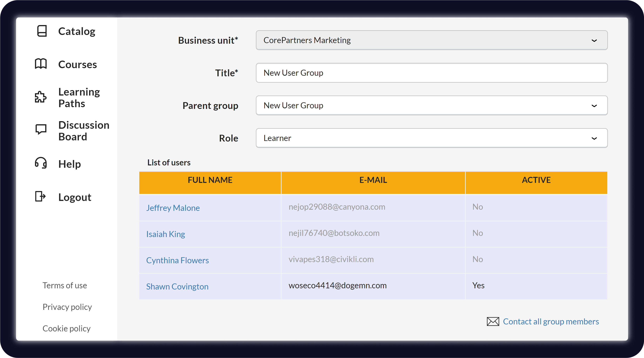This screenshot has width=644, height=358.
Task: Open the Discussion Board page
Action: [84, 131]
